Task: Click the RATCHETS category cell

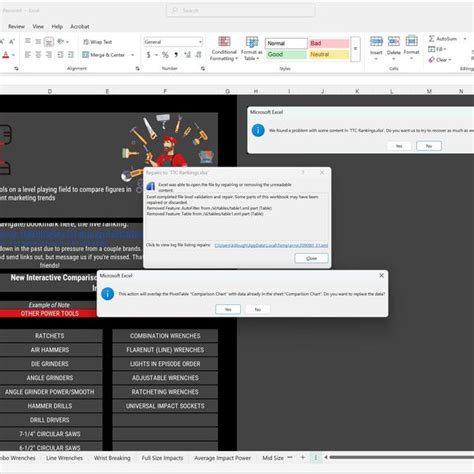Action: tap(50, 336)
